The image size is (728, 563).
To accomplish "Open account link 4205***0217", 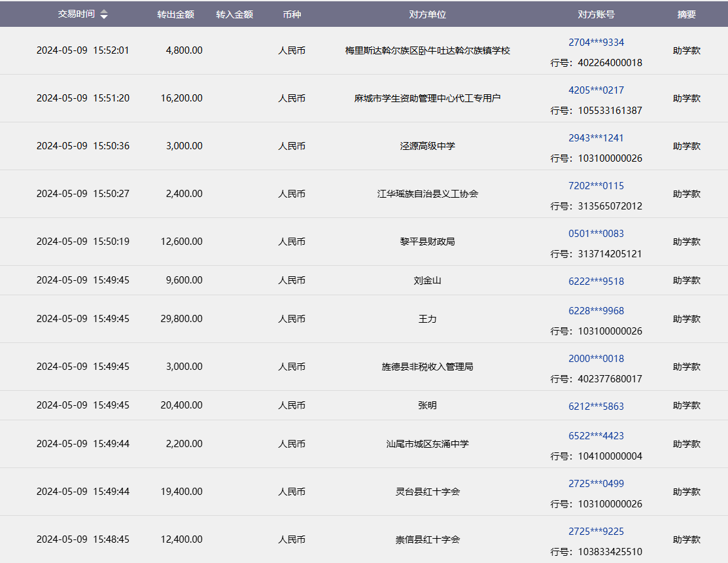I will click(x=596, y=90).
